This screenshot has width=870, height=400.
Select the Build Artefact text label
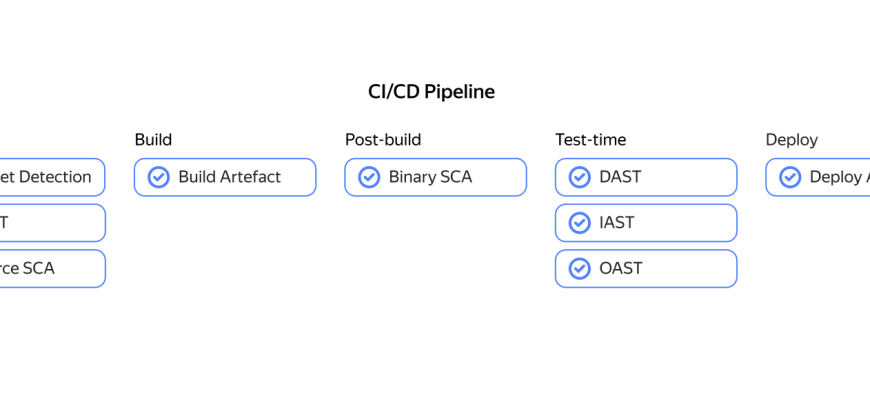pos(229,177)
